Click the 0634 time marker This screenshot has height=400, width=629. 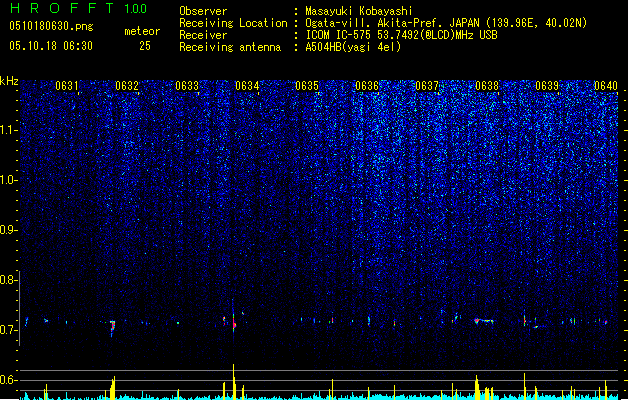[x=247, y=86]
